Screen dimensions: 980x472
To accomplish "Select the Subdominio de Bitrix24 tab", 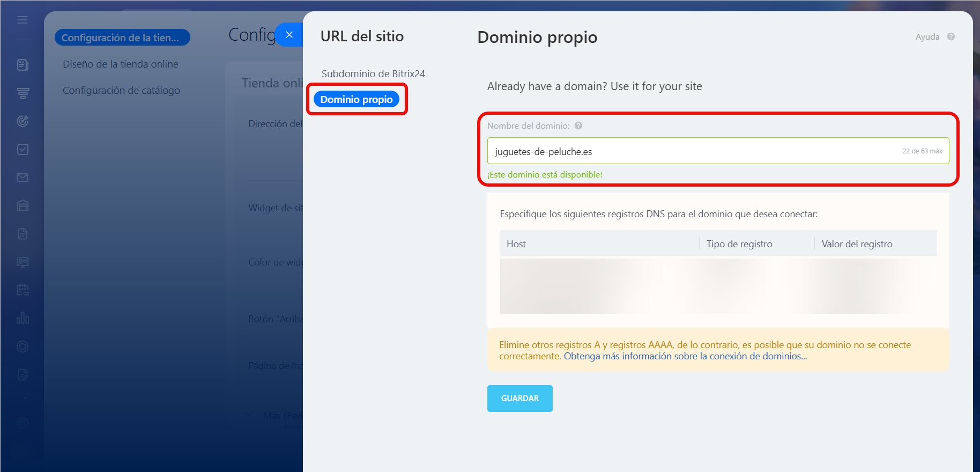I will (373, 73).
